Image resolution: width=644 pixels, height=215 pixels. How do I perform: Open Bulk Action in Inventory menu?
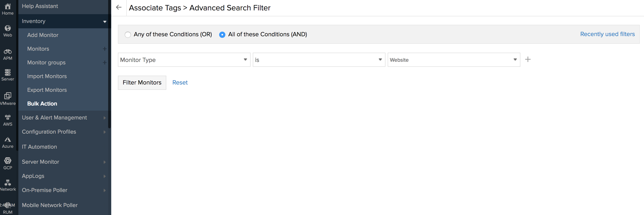click(42, 104)
